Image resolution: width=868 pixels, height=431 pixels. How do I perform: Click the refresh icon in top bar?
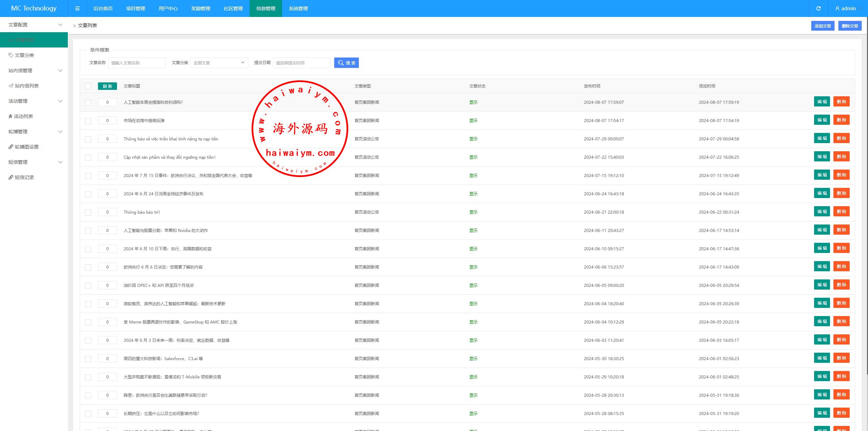(x=818, y=8)
